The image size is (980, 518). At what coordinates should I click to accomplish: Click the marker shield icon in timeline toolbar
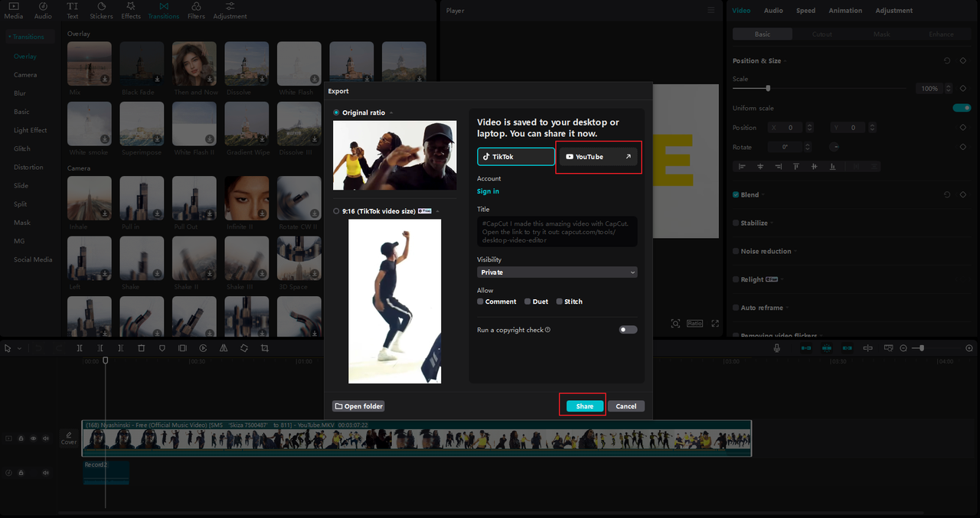coord(162,347)
